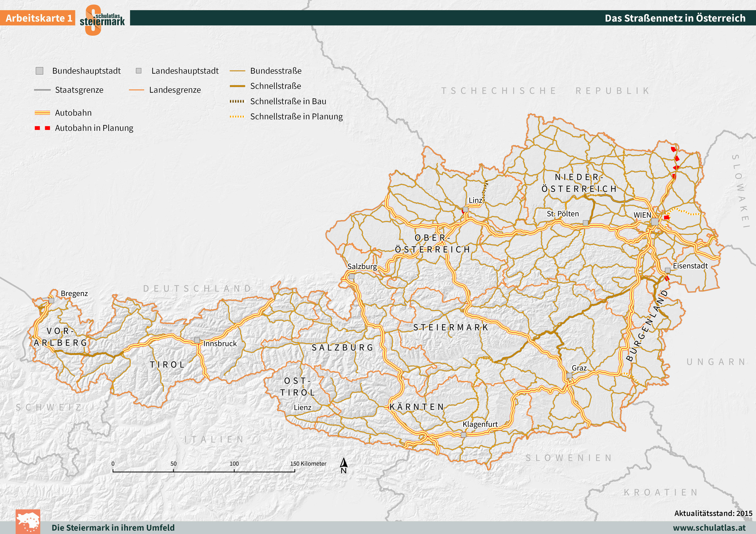Click the Innsbruck city square marker
This screenshot has height=534, width=756.
coord(197,340)
